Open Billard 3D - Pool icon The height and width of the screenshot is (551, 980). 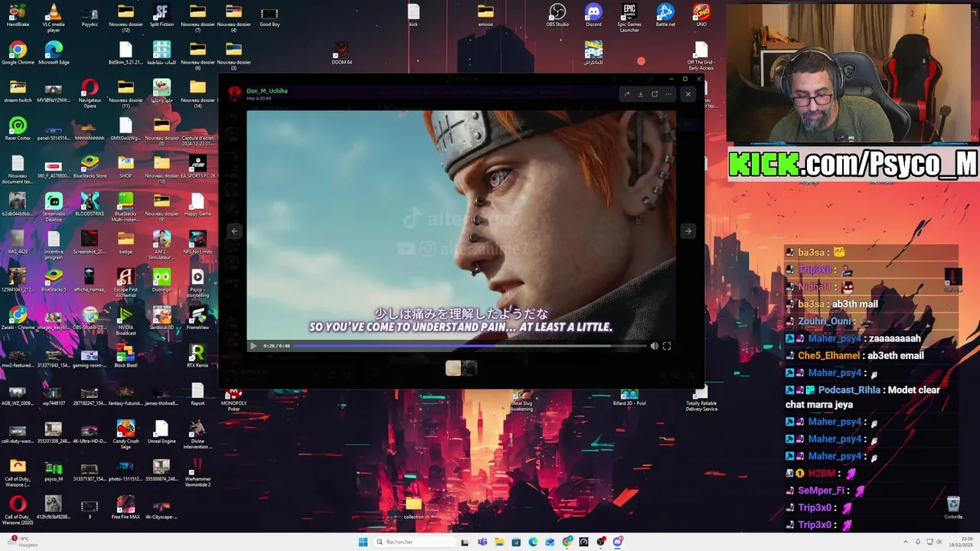point(629,397)
